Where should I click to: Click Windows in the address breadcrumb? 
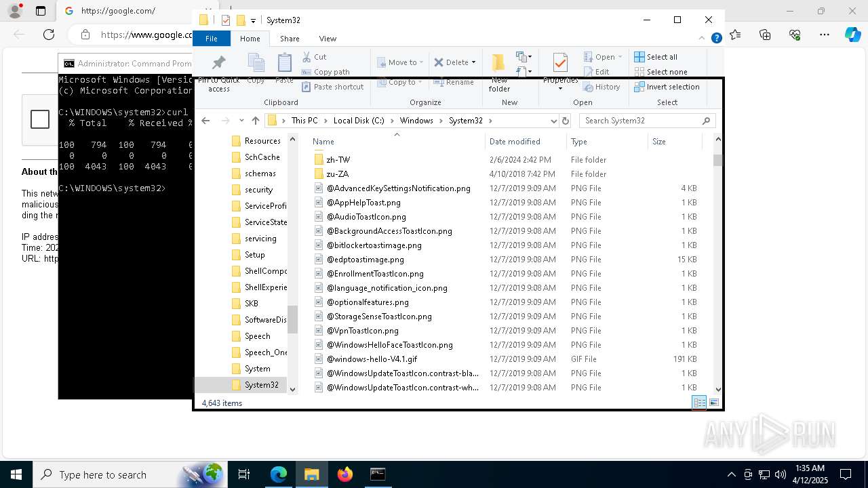[416, 121]
